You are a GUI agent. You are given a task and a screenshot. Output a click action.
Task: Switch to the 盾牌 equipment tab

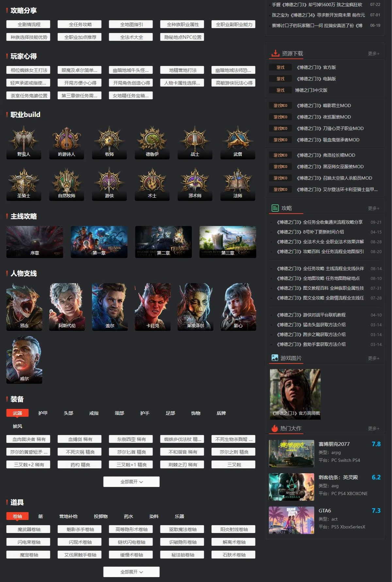[221, 413]
